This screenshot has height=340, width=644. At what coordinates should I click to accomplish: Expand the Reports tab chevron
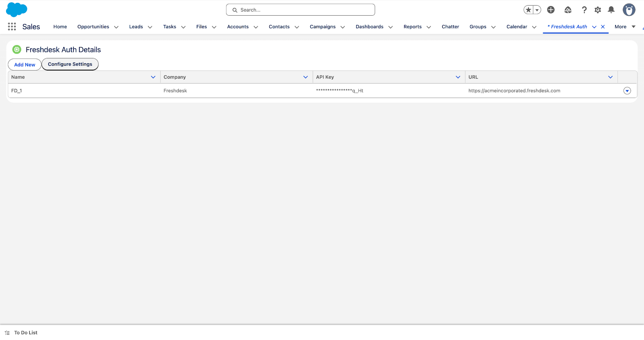click(x=429, y=27)
